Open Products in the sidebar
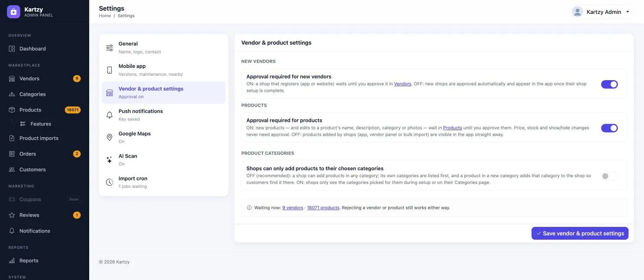The height and width of the screenshot is (280, 644). [x=44, y=110]
